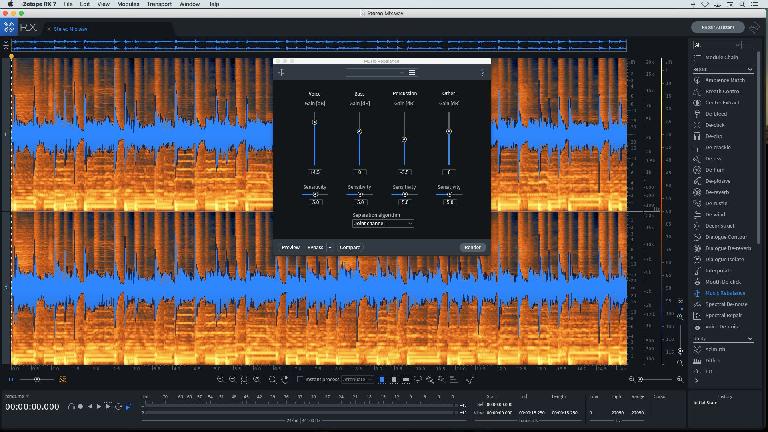Open the De-plosive module
This screenshot has width=768, height=432.
(x=712, y=181)
